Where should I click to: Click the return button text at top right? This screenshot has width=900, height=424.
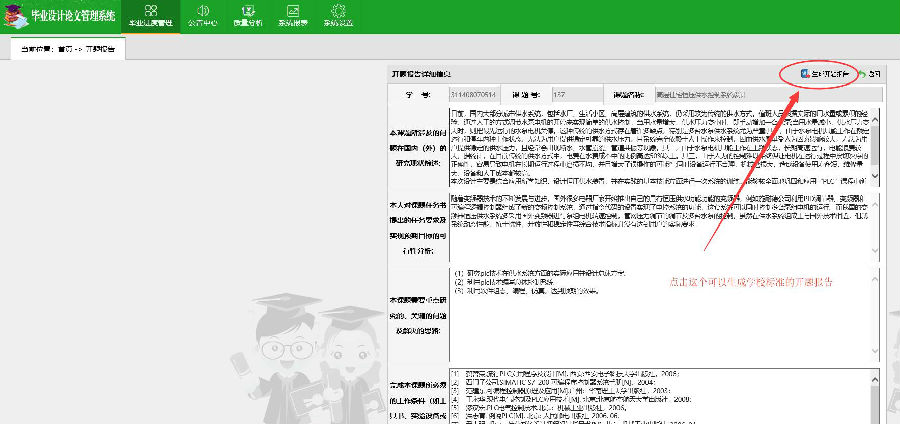[874, 74]
